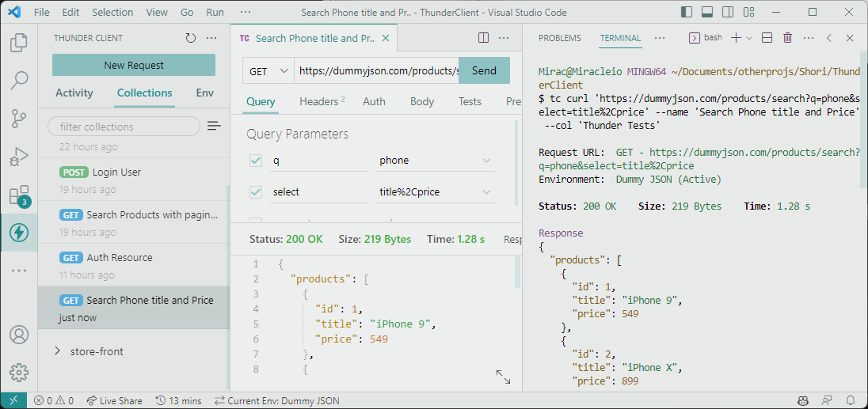Close the terminal side panel
This screenshot has width=868, height=409.
850,38
